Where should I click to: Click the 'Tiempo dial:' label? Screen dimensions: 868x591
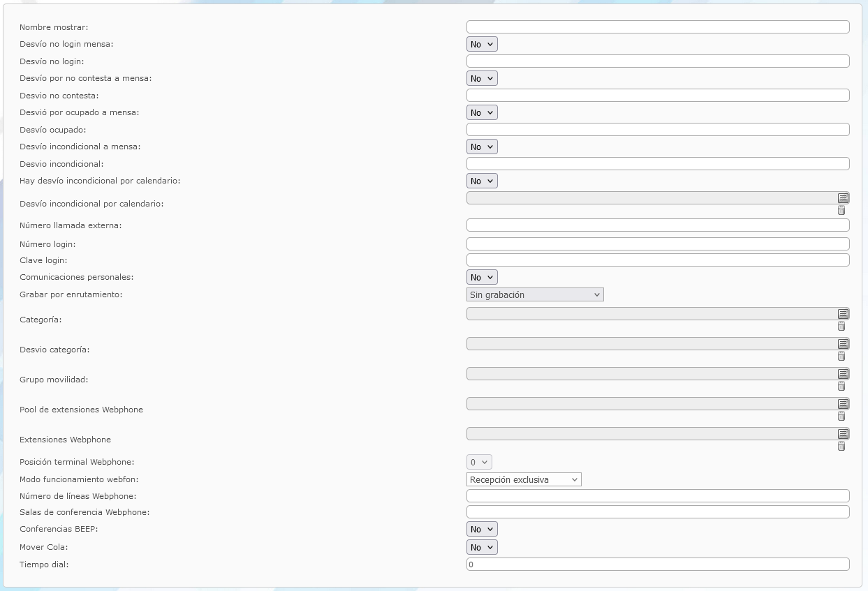coord(44,564)
